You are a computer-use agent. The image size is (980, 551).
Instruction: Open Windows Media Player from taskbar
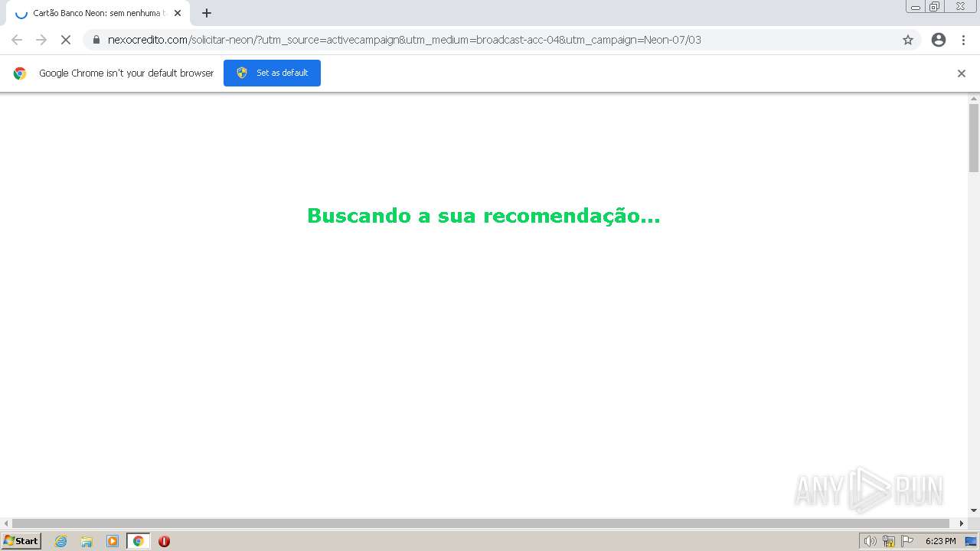113,541
